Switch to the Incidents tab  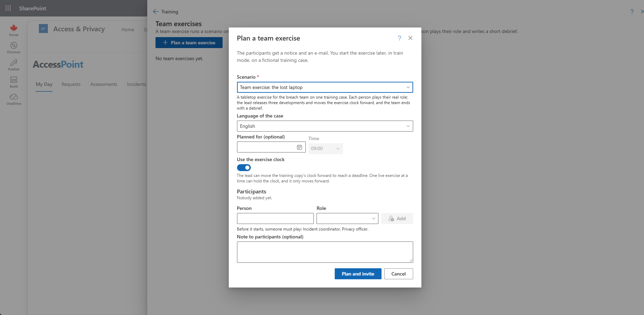(136, 84)
